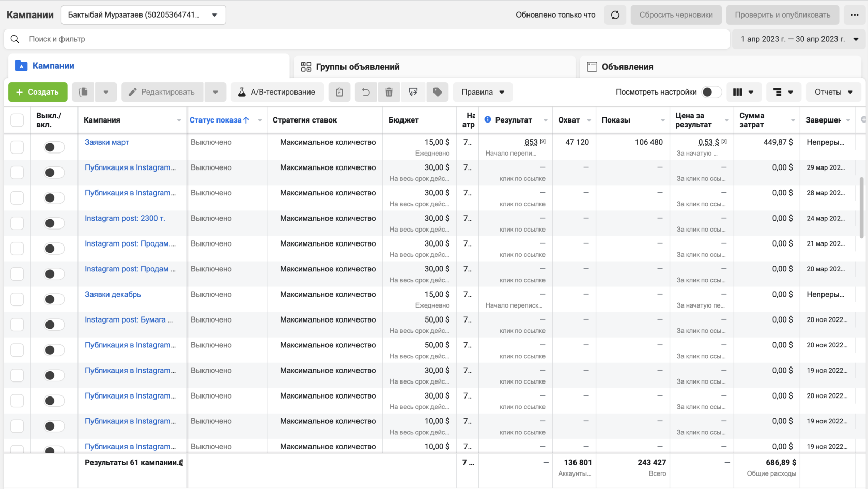
Task: Click the add column plus icon
Action: click(863, 119)
